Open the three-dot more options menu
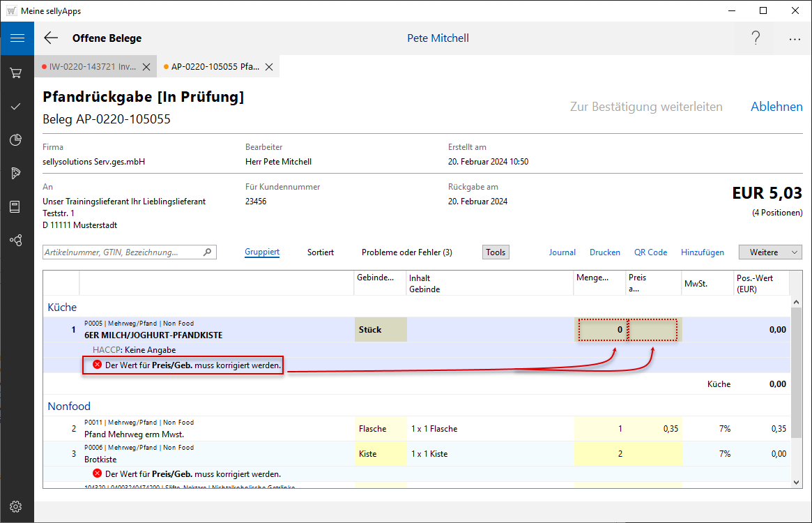The width and height of the screenshot is (812, 523). [795, 39]
